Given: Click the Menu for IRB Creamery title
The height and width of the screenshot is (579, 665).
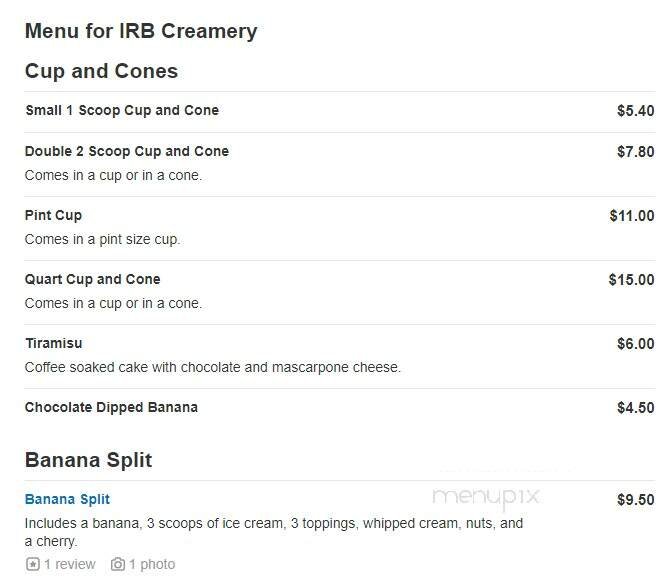Looking at the screenshot, I should 141,31.
